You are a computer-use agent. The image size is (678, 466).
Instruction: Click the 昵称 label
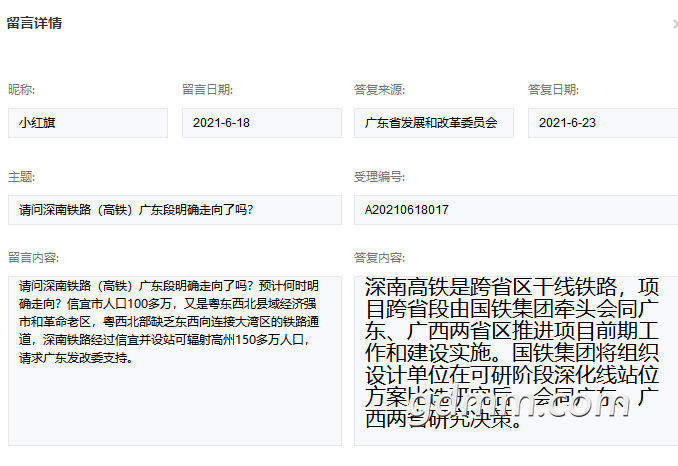pos(21,90)
